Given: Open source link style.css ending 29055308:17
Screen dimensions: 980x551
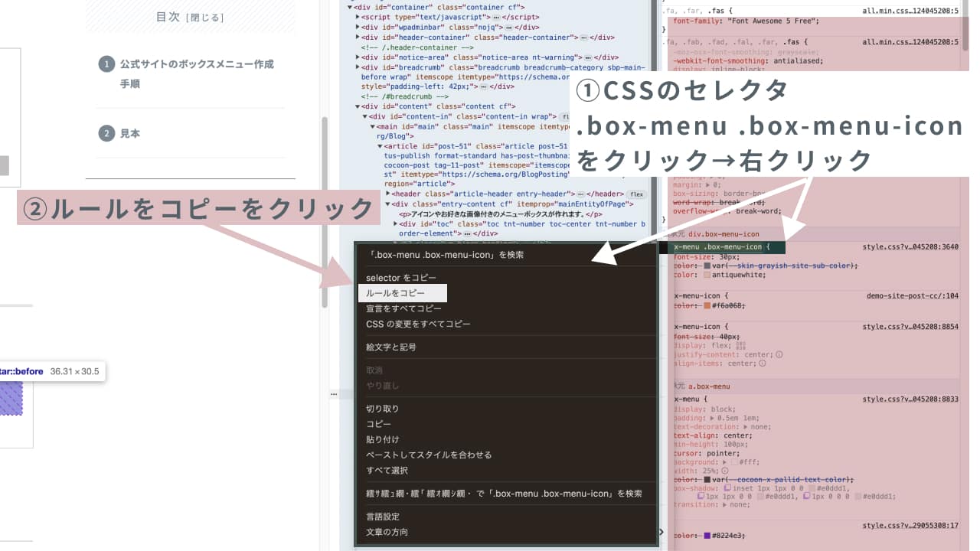Looking at the screenshot, I should pyautogui.click(x=910, y=526).
